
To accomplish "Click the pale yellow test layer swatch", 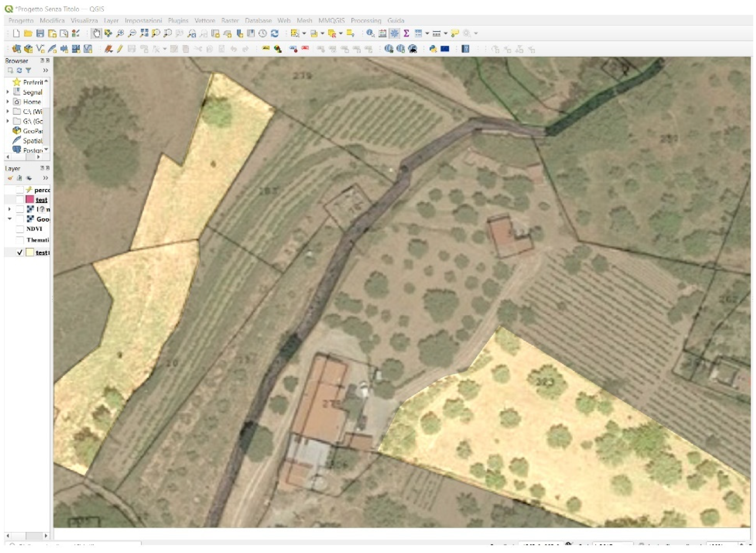I will pyautogui.click(x=30, y=252).
